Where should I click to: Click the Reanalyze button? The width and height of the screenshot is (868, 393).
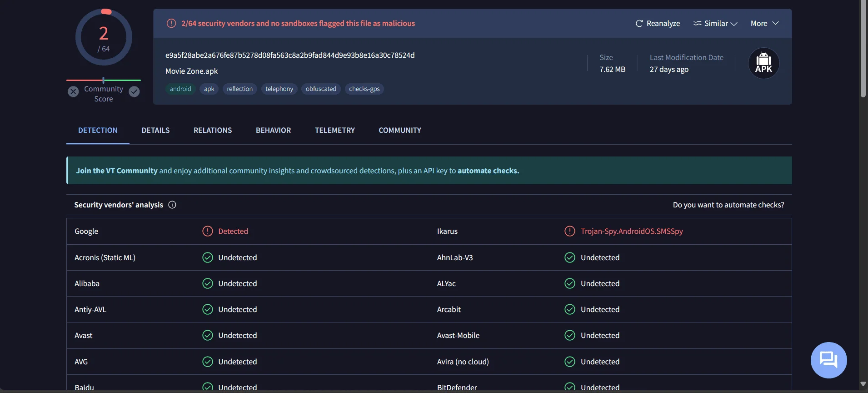(x=658, y=23)
